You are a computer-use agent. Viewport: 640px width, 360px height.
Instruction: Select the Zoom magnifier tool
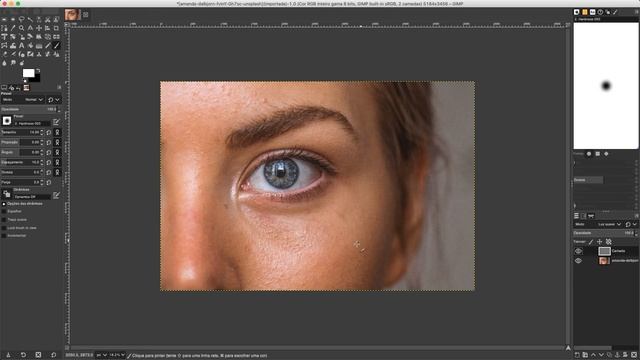(22, 28)
